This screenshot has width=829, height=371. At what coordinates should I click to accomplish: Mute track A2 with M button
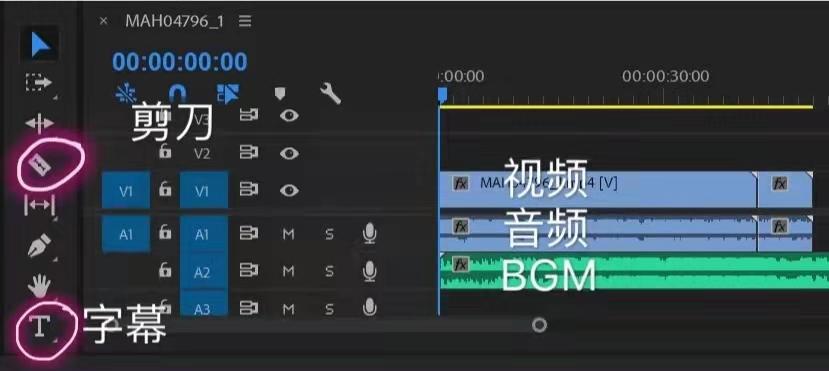pyautogui.click(x=288, y=272)
